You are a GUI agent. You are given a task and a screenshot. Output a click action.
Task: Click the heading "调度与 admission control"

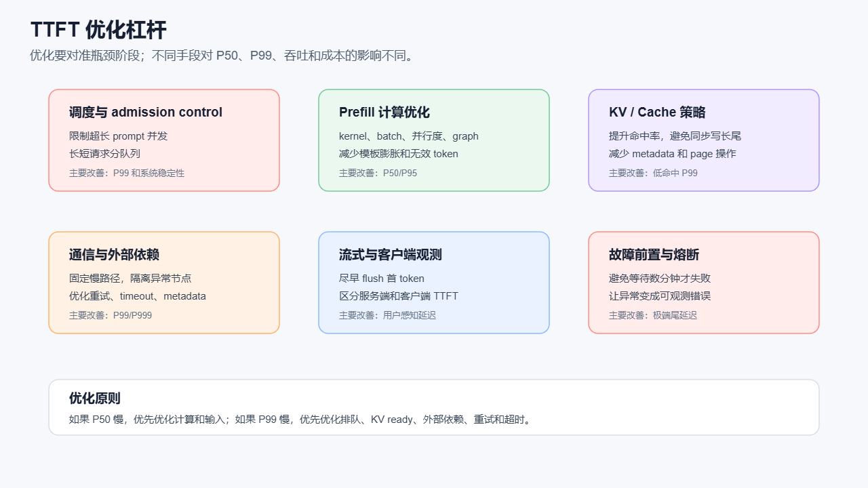(146, 113)
